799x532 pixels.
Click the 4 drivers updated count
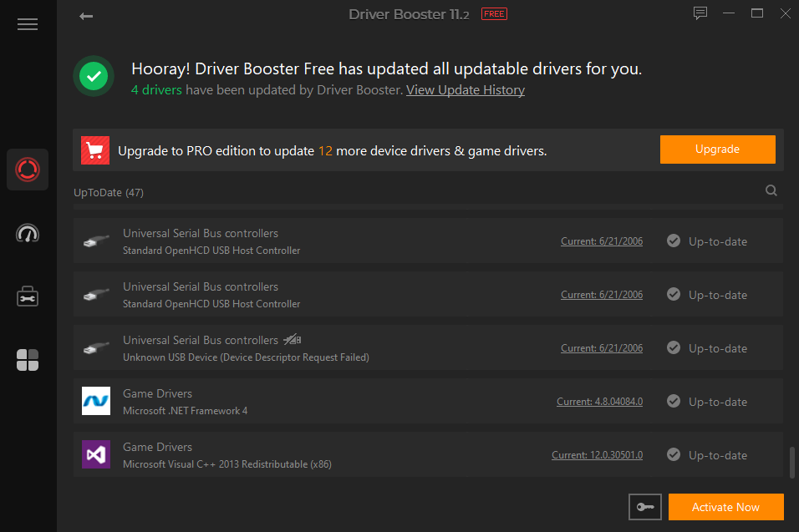point(156,90)
